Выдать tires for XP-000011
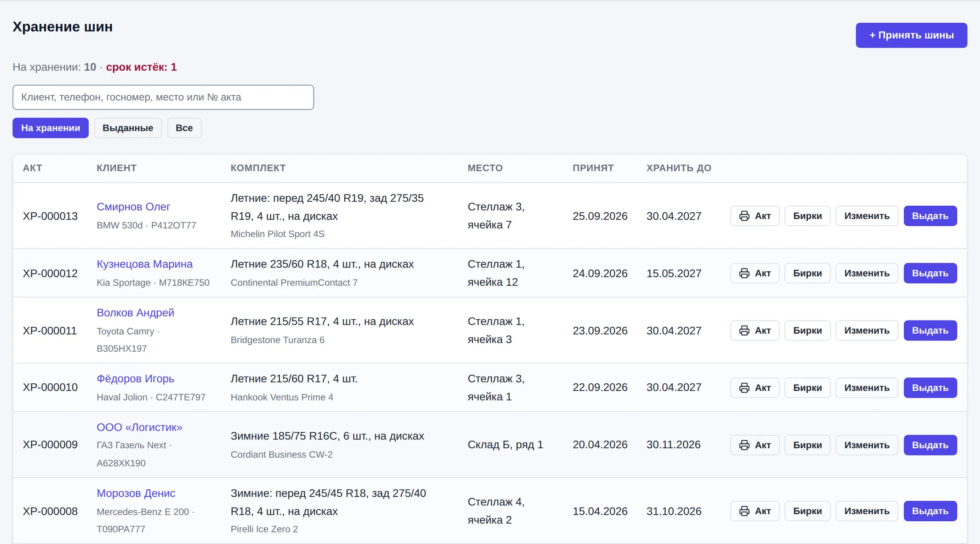 click(930, 331)
